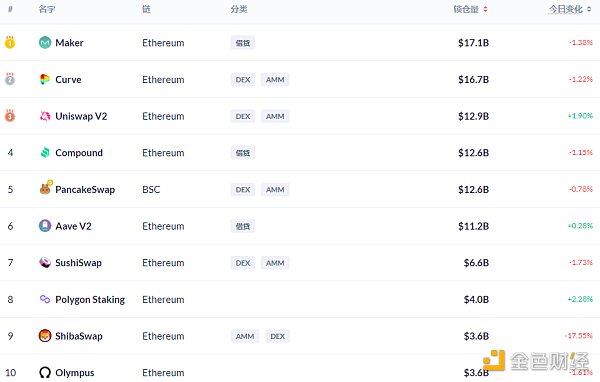Click the Compound green logo icon

45,153
